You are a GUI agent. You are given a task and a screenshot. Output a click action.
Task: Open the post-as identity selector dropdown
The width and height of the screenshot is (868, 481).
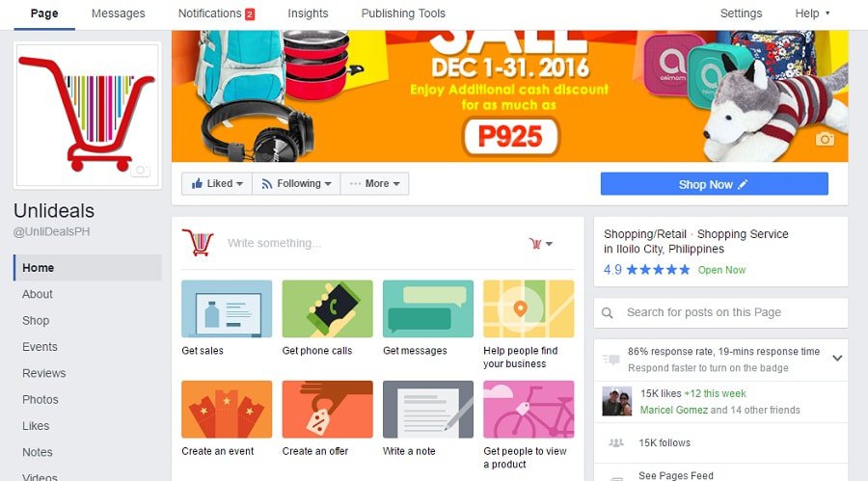coord(541,244)
